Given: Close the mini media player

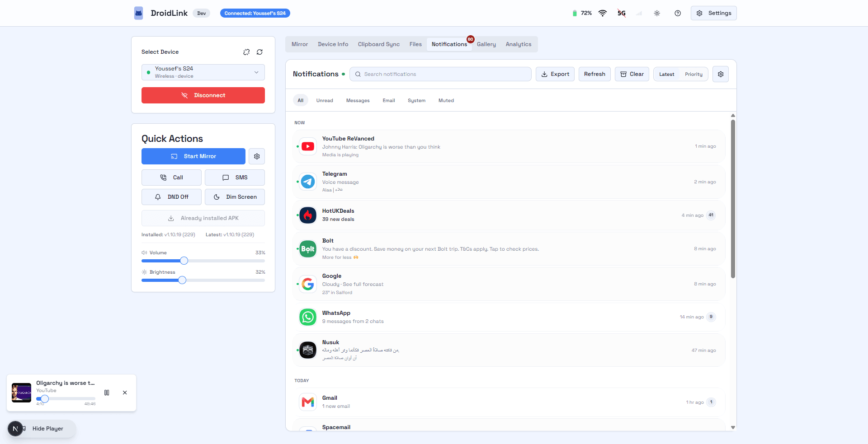Looking at the screenshot, I should [x=125, y=393].
